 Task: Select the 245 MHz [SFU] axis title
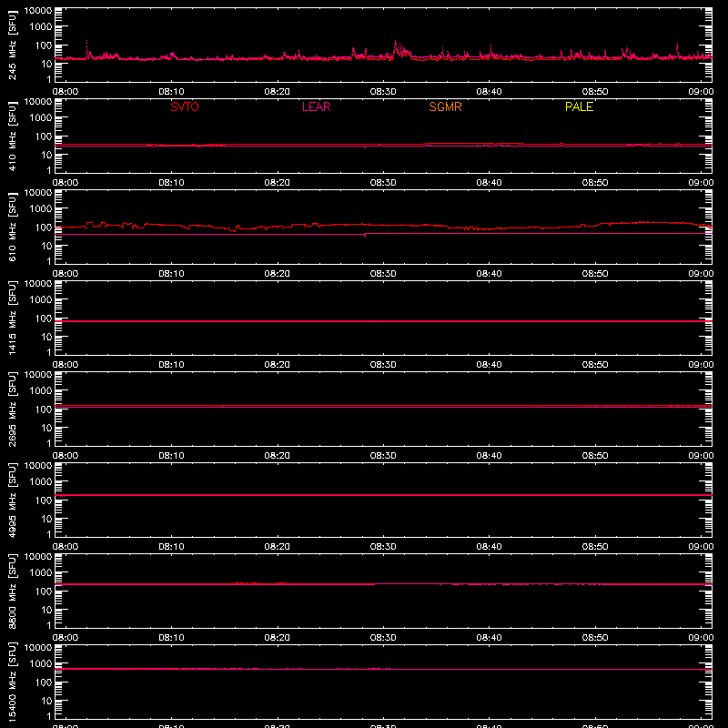tap(13, 45)
